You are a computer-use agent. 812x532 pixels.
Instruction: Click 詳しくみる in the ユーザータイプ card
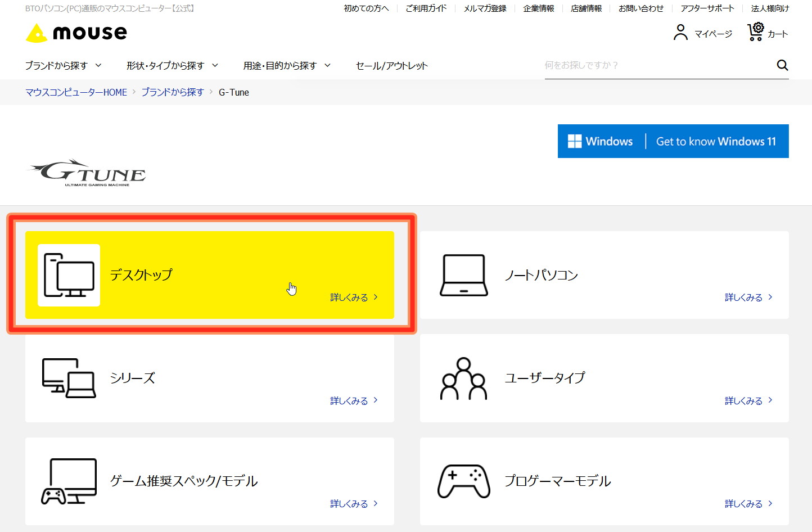click(x=748, y=401)
